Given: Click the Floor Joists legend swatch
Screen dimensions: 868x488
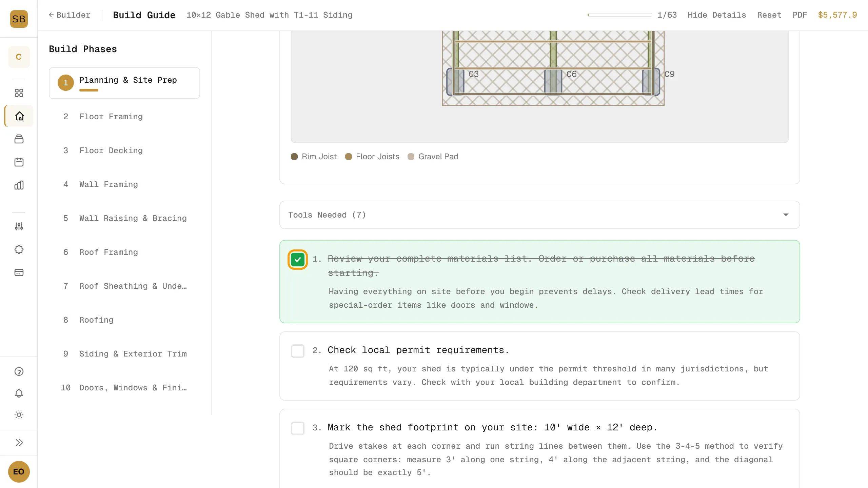Looking at the screenshot, I should [349, 157].
